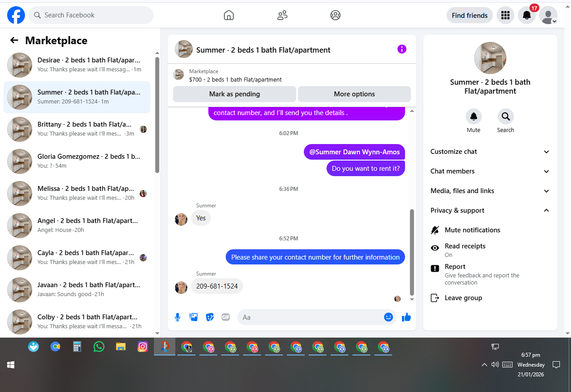
Task: Open the notifications bell with 17 badge
Action: point(527,15)
